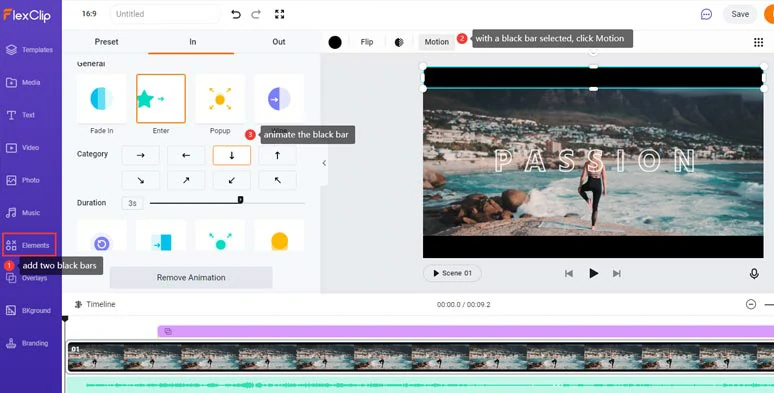The height and width of the screenshot is (393, 774).
Task: Select right arrow direction
Action: pos(141,155)
